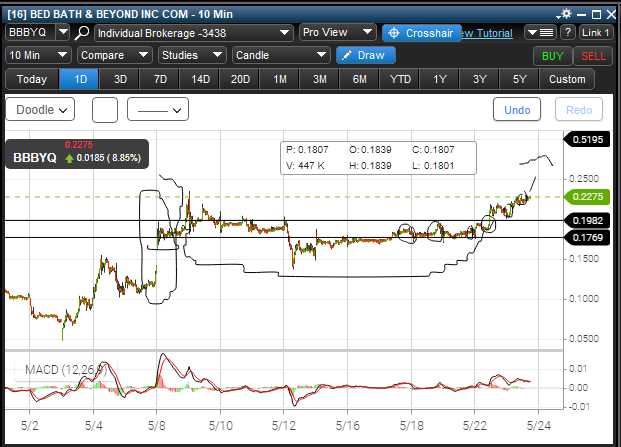Screen dimensions: 621x447
Task: Select the 3D range tab
Action: (120, 79)
